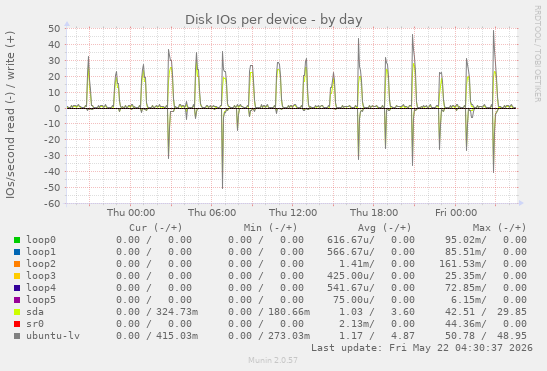Click the y-axis value -60
The height and width of the screenshot is (371, 547).
point(52,203)
